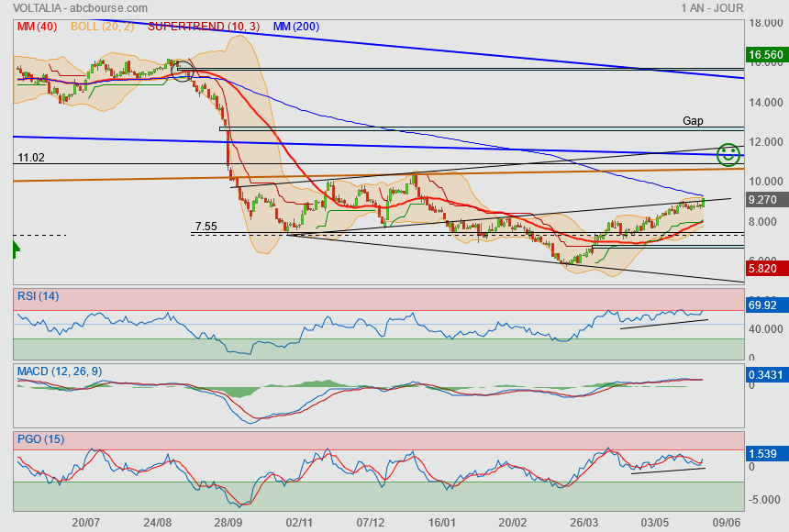789x532 pixels.
Task: Click the 12.000 price axis label
Action: 766,142
